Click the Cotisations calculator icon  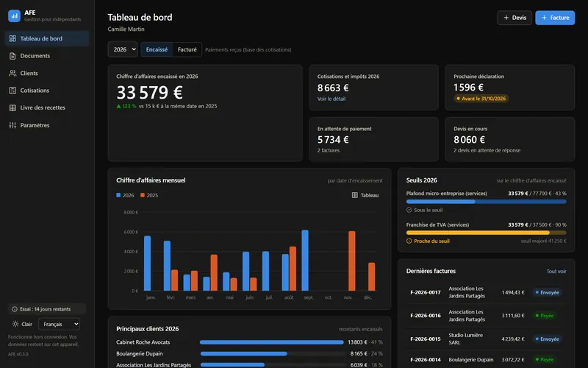pyautogui.click(x=12, y=91)
